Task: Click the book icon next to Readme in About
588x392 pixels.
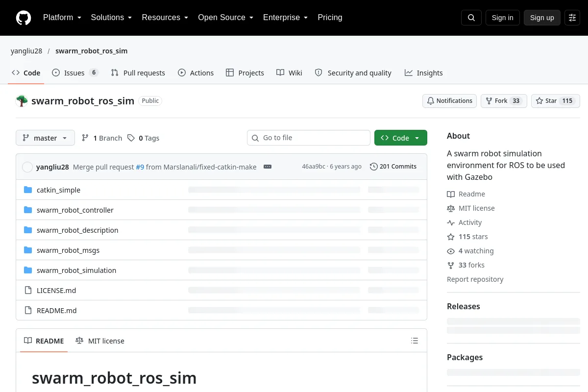Action: tap(451, 195)
